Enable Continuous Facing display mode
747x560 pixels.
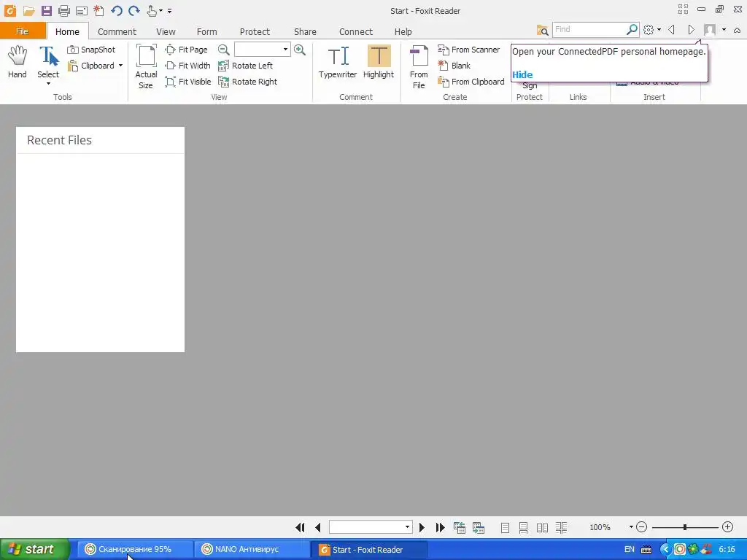point(561,528)
